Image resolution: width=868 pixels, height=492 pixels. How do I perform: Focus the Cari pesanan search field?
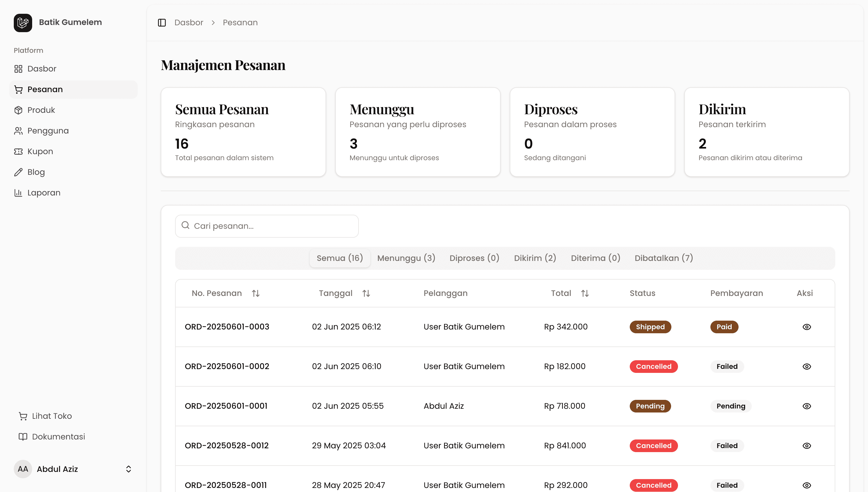pos(267,226)
